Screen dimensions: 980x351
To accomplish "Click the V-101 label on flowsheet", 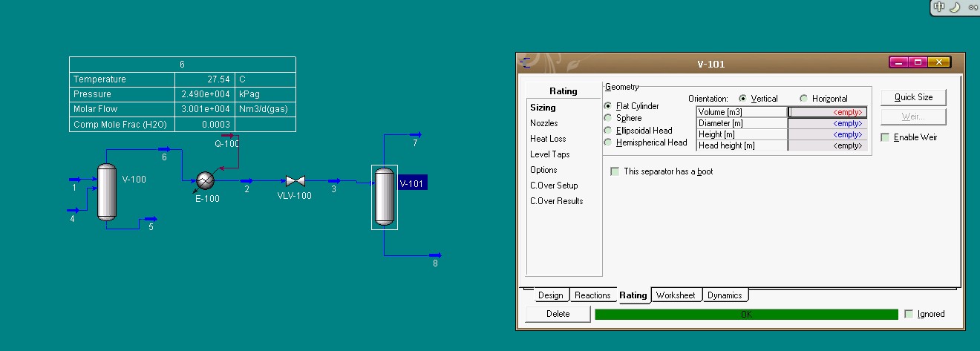I will coord(413,183).
